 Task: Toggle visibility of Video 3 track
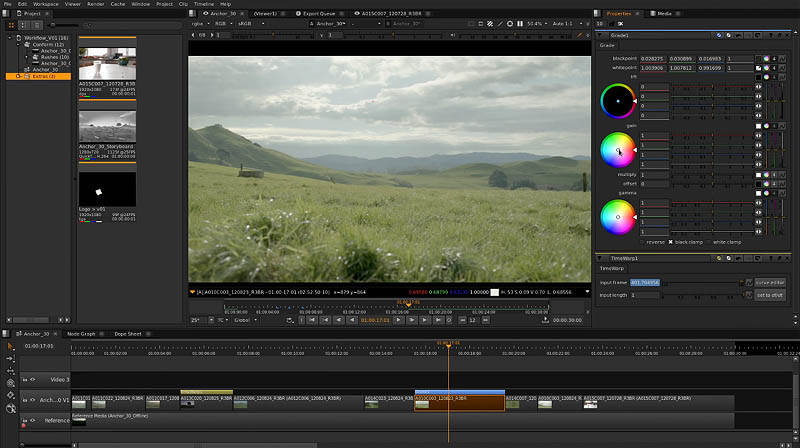pyautogui.click(x=32, y=379)
